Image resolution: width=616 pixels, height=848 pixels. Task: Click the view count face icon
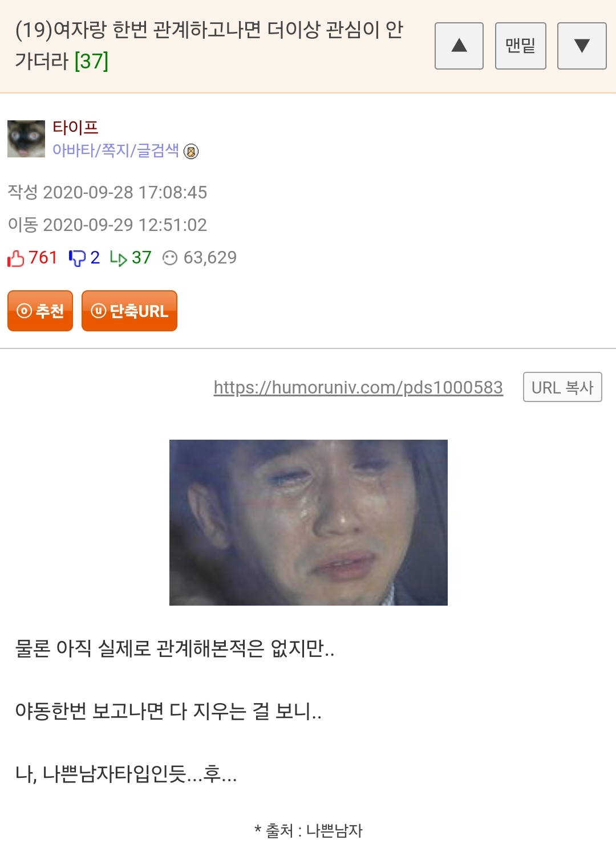click(x=170, y=258)
